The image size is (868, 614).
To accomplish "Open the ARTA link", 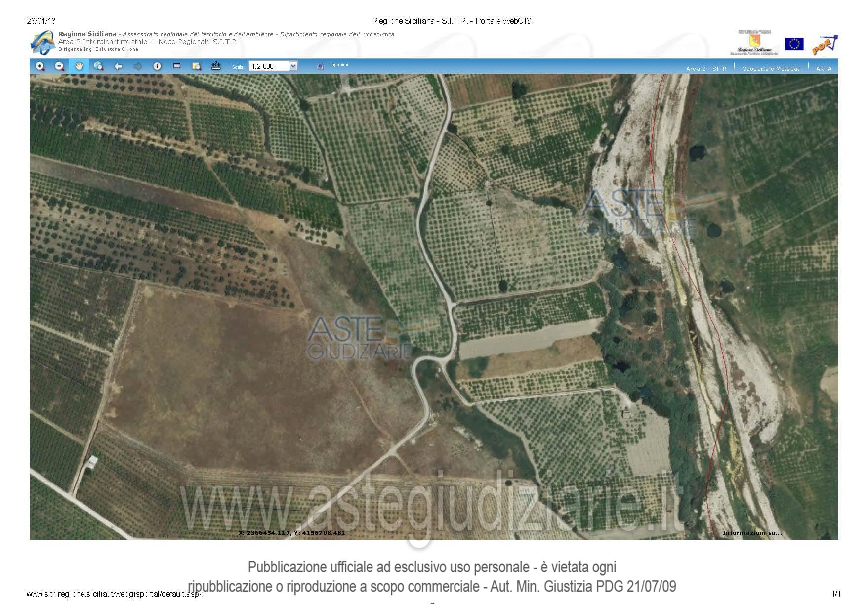I will point(824,69).
